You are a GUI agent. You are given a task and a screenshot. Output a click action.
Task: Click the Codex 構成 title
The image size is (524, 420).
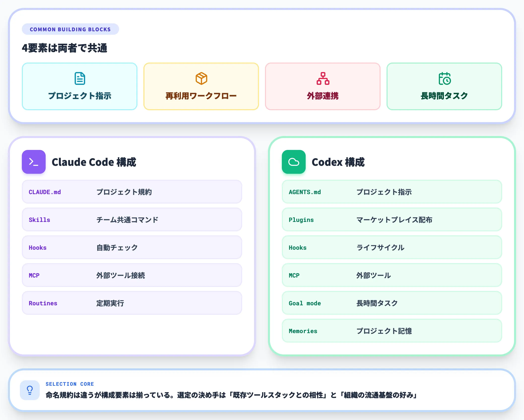pyautogui.click(x=338, y=162)
